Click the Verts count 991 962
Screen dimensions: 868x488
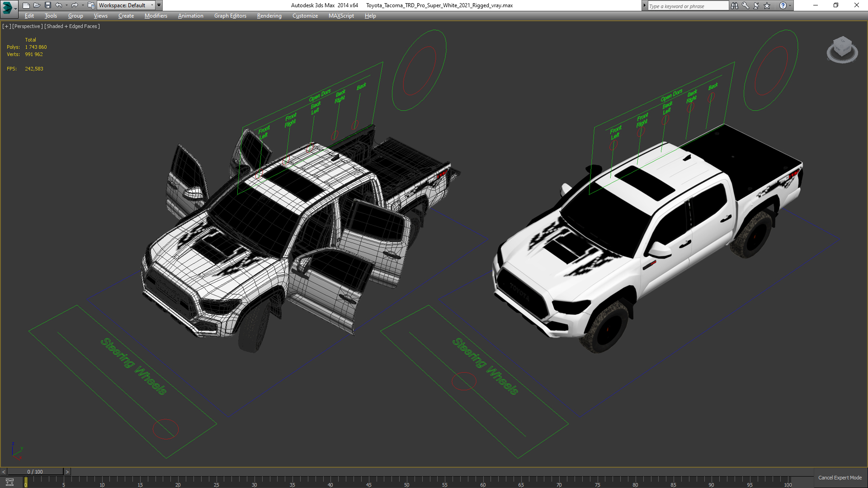coord(34,54)
